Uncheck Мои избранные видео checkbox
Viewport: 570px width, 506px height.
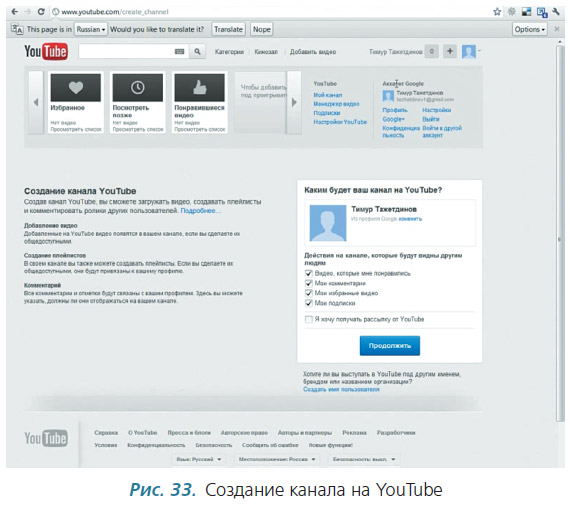coord(309,293)
